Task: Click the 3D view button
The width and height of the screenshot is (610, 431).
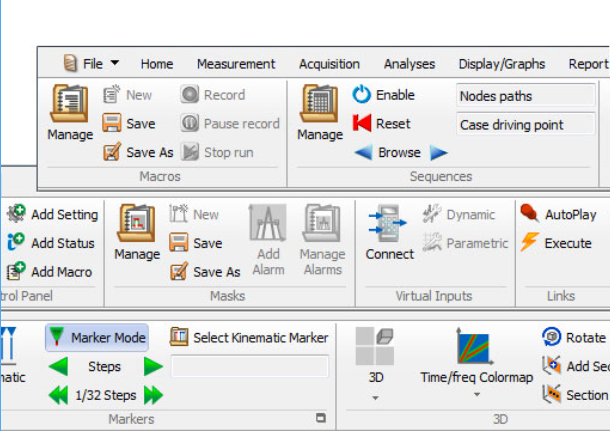Action: pos(375,355)
